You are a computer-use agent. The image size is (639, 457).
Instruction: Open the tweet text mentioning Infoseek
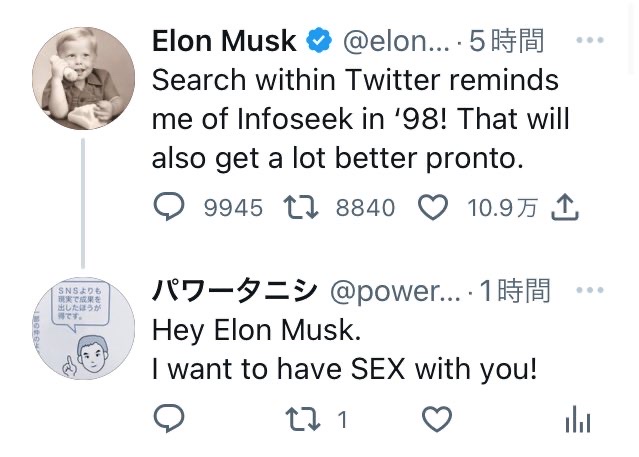click(360, 120)
